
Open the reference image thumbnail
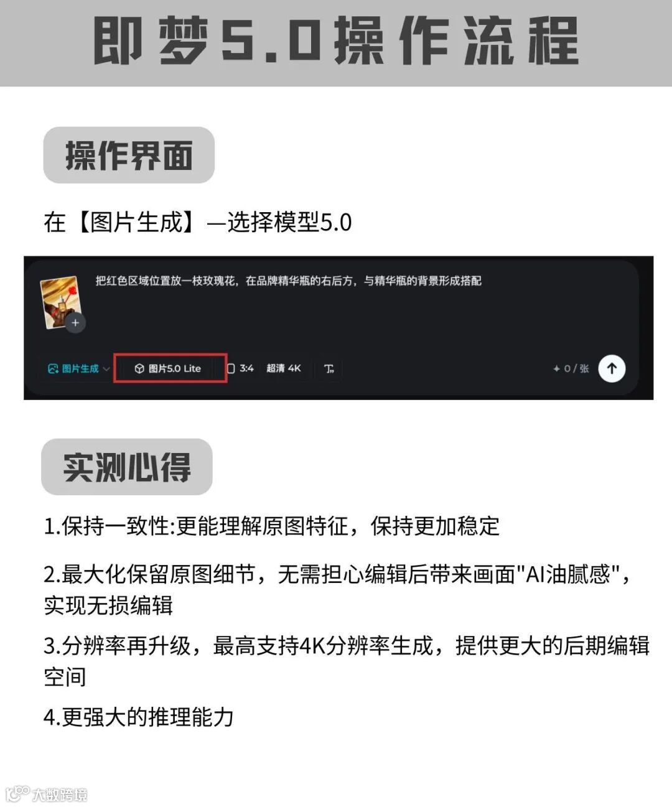60,302
